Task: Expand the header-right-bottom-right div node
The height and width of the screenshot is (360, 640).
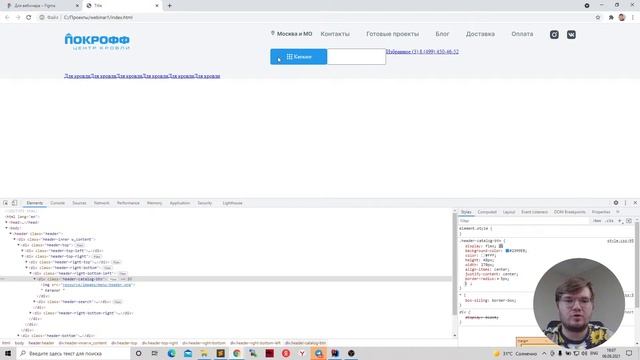Action: pos(31,313)
